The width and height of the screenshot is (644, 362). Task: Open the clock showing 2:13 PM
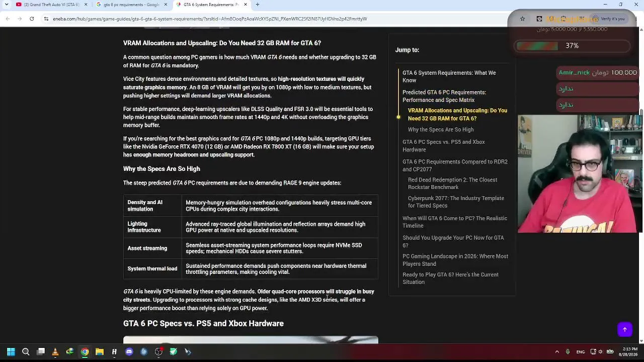click(x=627, y=352)
